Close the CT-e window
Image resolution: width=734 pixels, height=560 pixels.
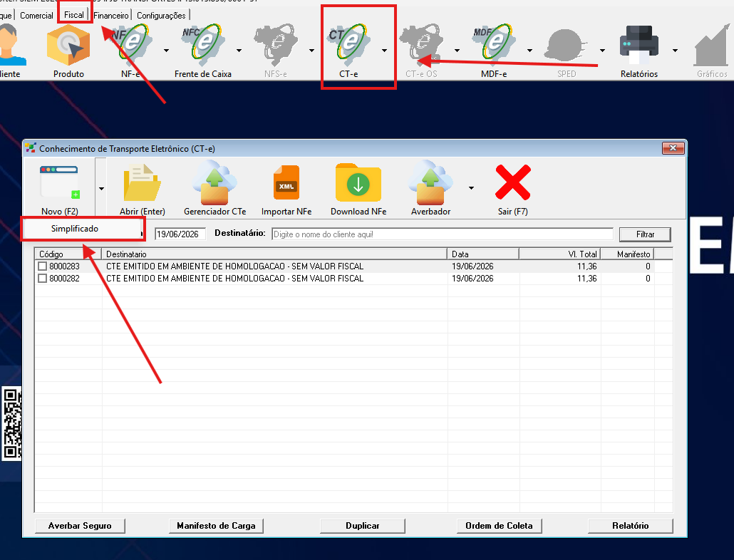click(673, 148)
